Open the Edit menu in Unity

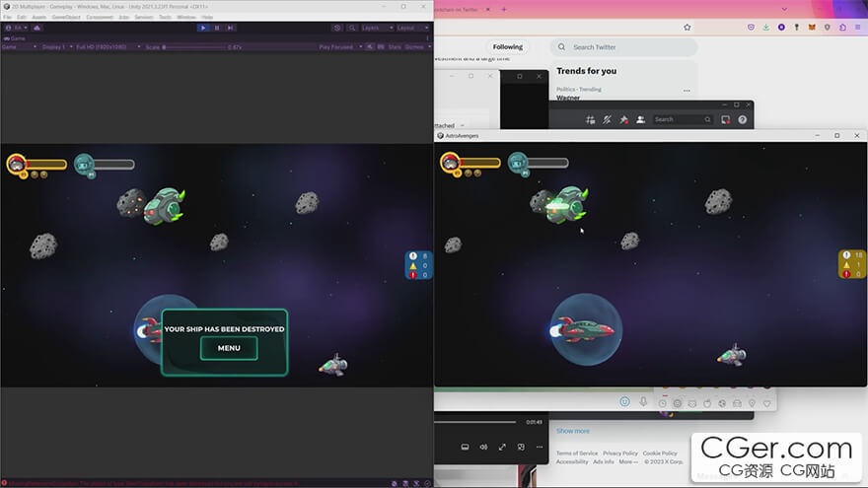21,17
